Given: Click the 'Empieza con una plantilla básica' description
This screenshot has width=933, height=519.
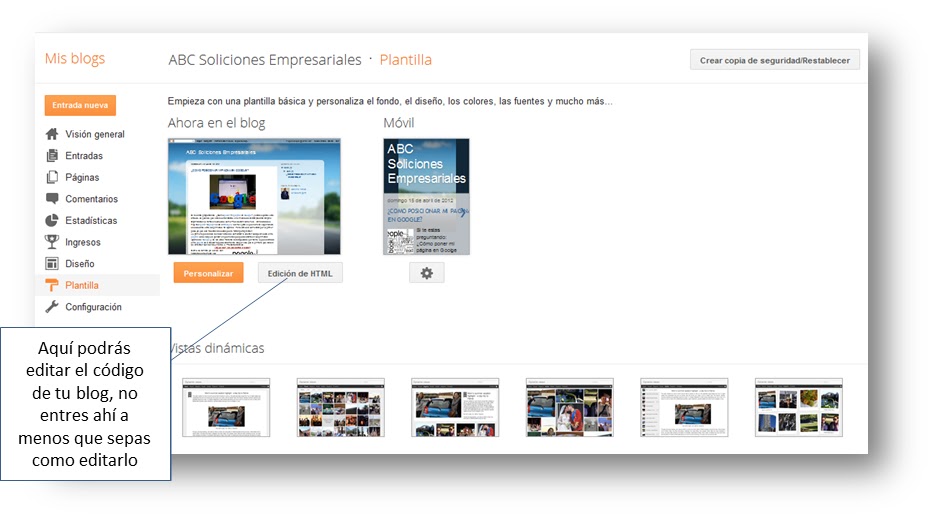Looking at the screenshot, I should 390,101.
